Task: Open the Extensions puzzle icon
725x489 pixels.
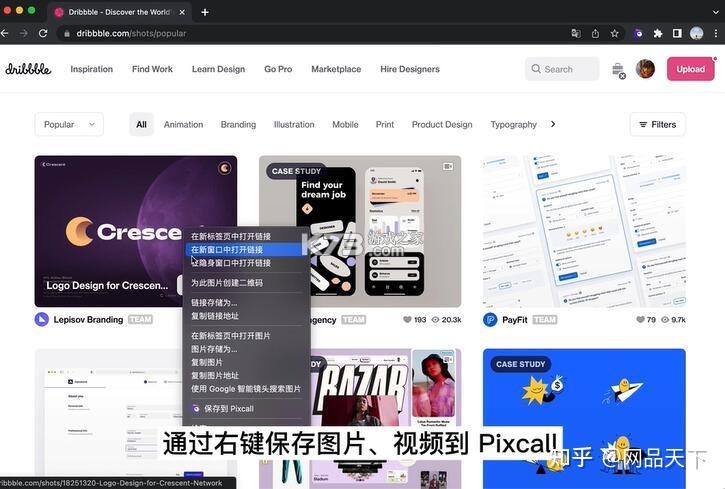Action: click(657, 33)
